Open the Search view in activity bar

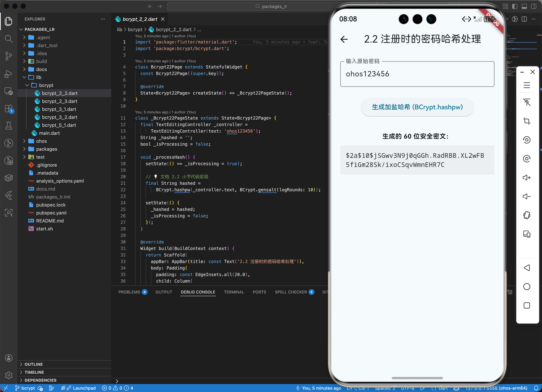pyautogui.click(x=9, y=39)
